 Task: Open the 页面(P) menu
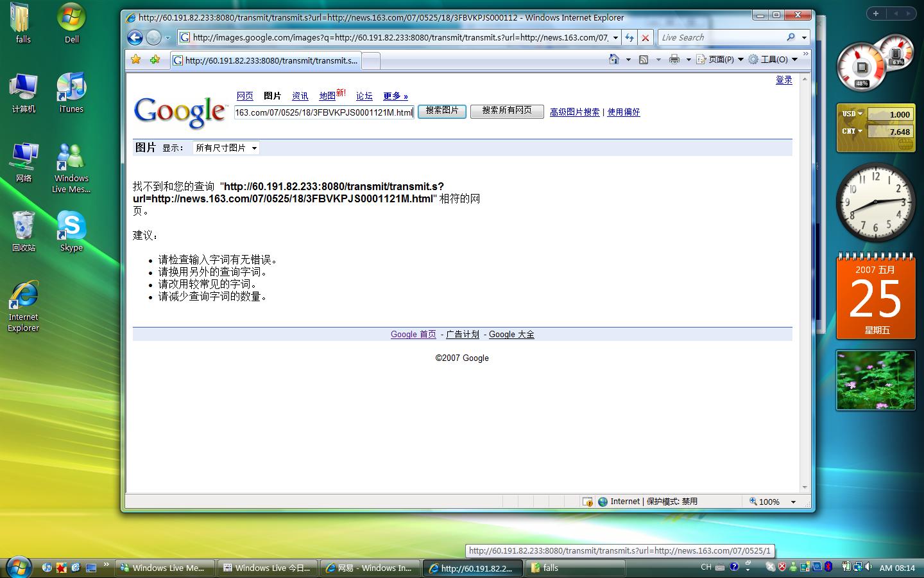[x=720, y=60]
